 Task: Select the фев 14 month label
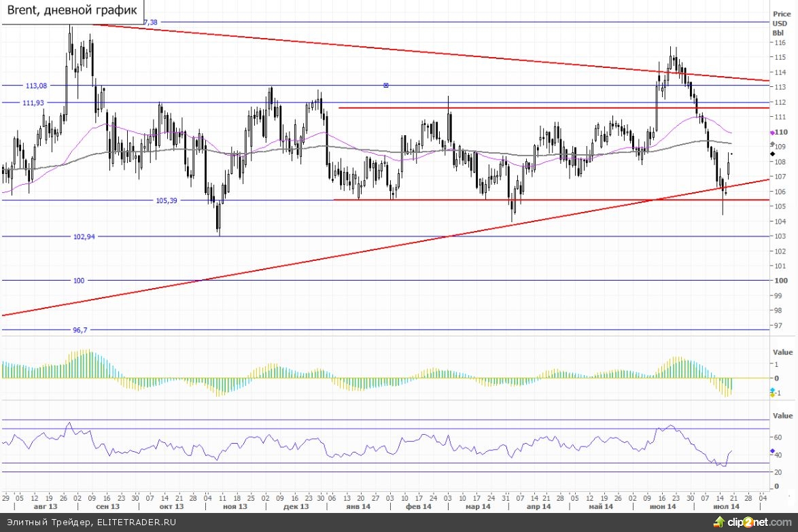click(x=419, y=507)
